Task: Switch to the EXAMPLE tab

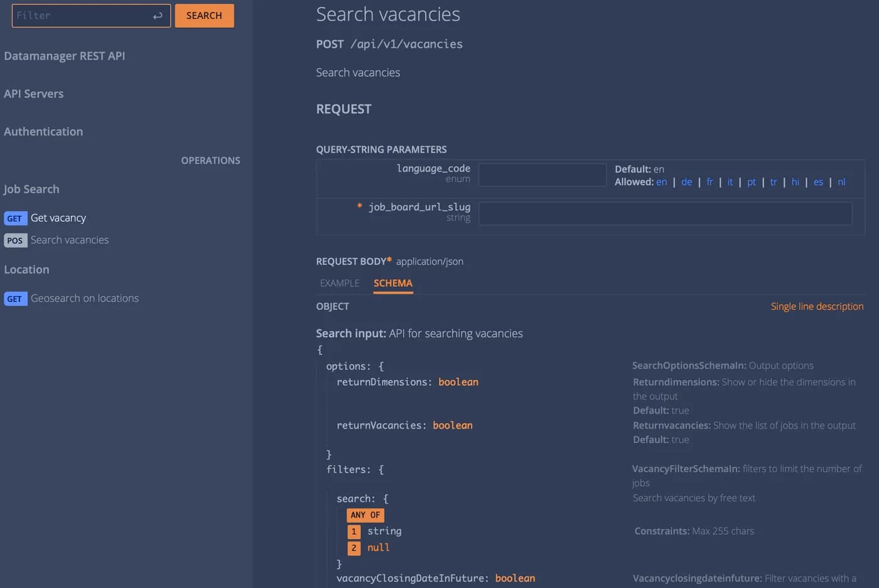Action: (x=340, y=283)
